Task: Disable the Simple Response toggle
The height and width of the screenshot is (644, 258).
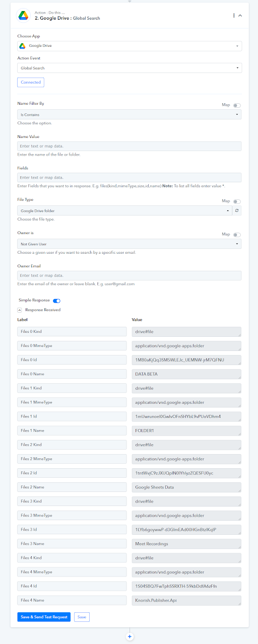Action: [56, 301]
